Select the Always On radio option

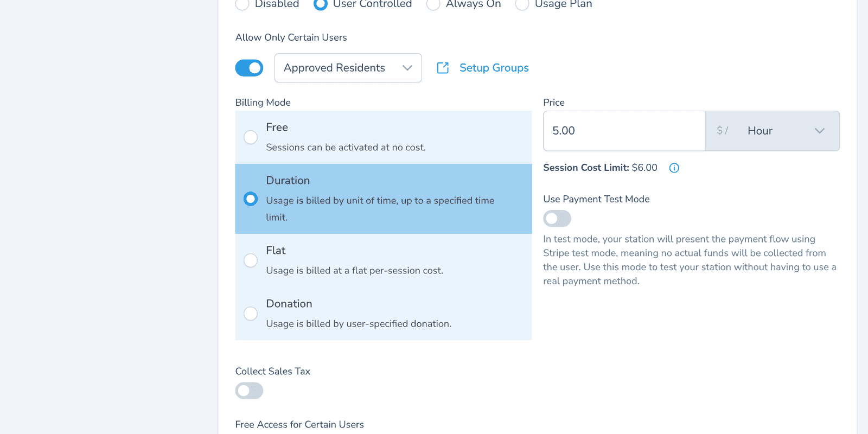coord(433,4)
